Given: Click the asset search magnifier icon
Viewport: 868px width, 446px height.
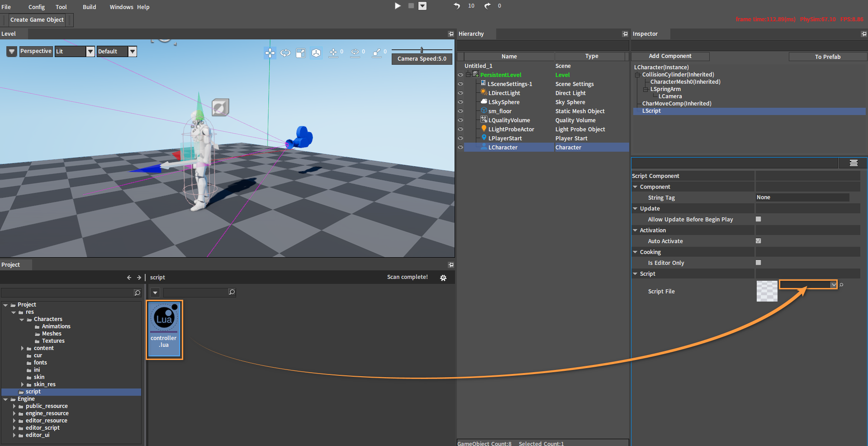Looking at the screenshot, I should coord(232,293).
